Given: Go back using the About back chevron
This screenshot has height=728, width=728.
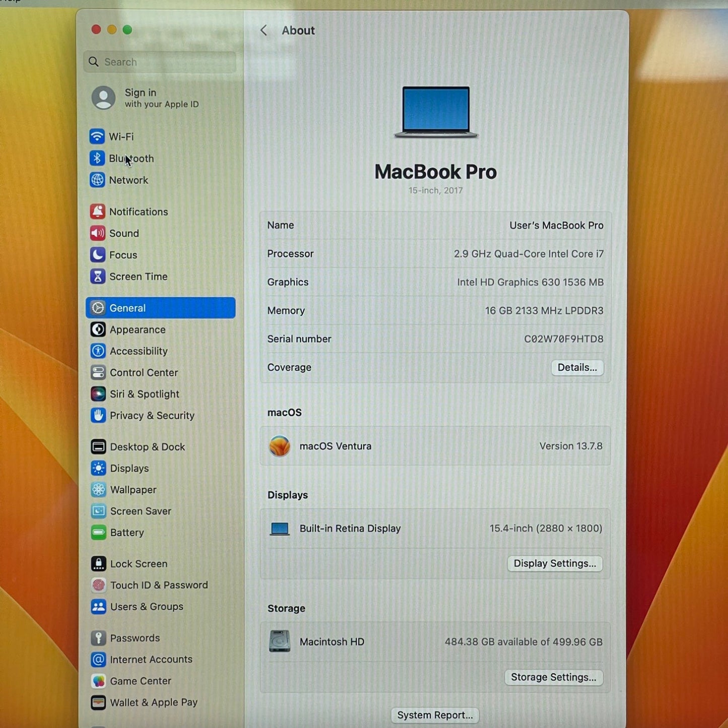Looking at the screenshot, I should (x=263, y=30).
